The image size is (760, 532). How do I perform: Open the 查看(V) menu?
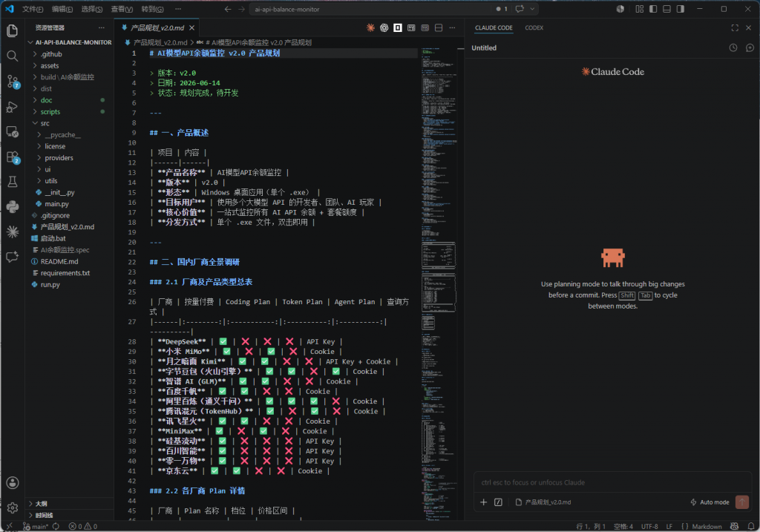tap(122, 9)
